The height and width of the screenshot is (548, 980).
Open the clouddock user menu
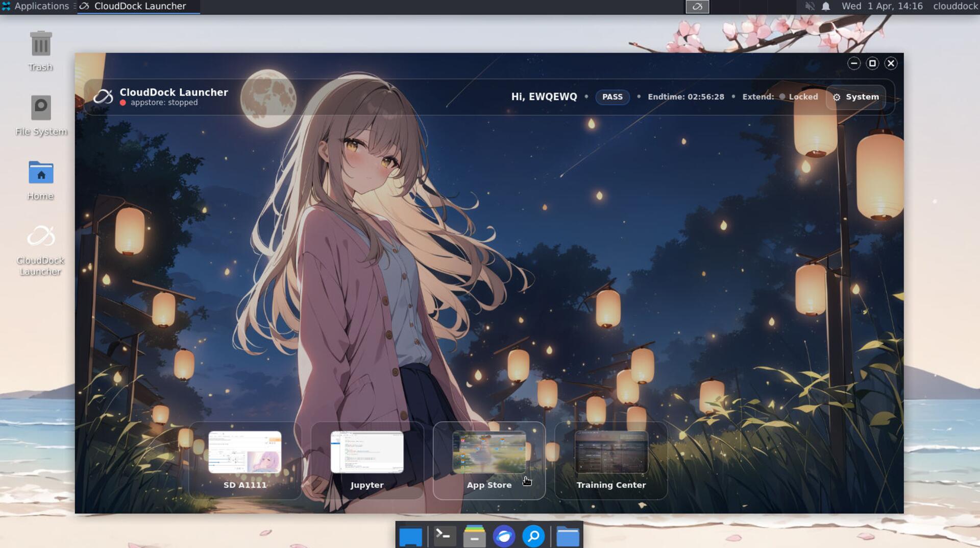[x=955, y=6]
